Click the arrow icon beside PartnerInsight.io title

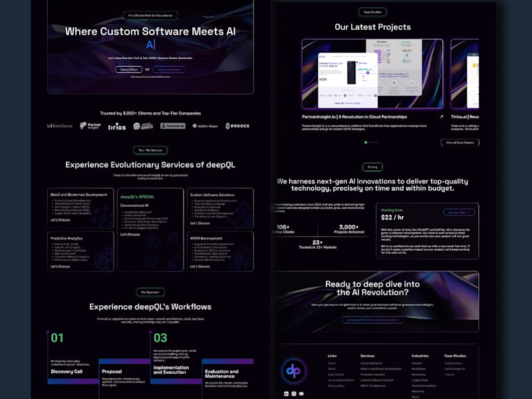pyautogui.click(x=442, y=117)
